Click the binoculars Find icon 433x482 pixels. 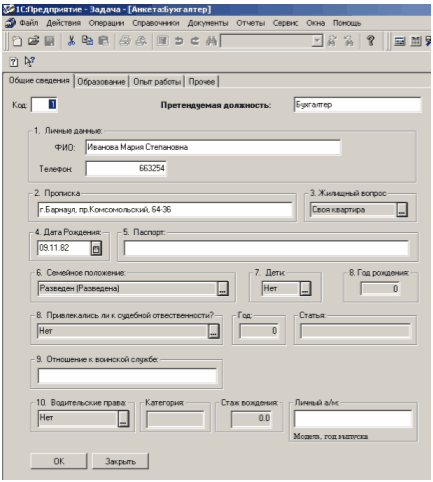[x=211, y=41]
